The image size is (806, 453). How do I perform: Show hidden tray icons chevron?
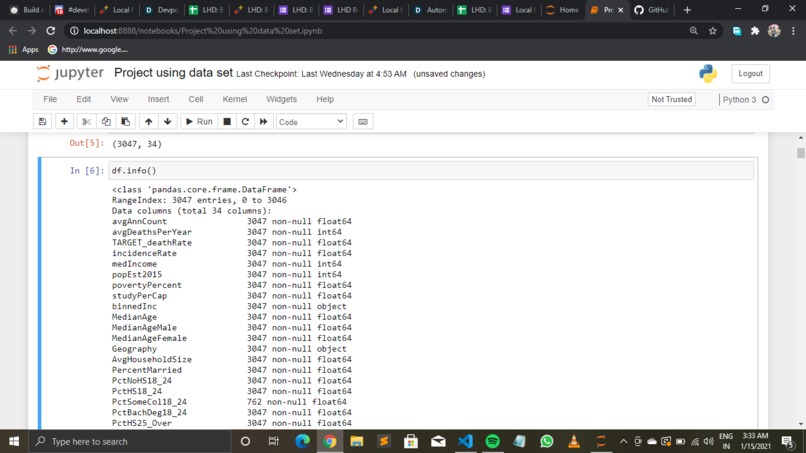(623, 441)
